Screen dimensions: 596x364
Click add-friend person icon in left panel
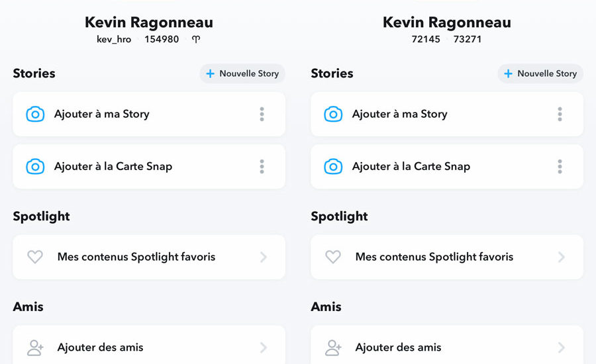35,347
